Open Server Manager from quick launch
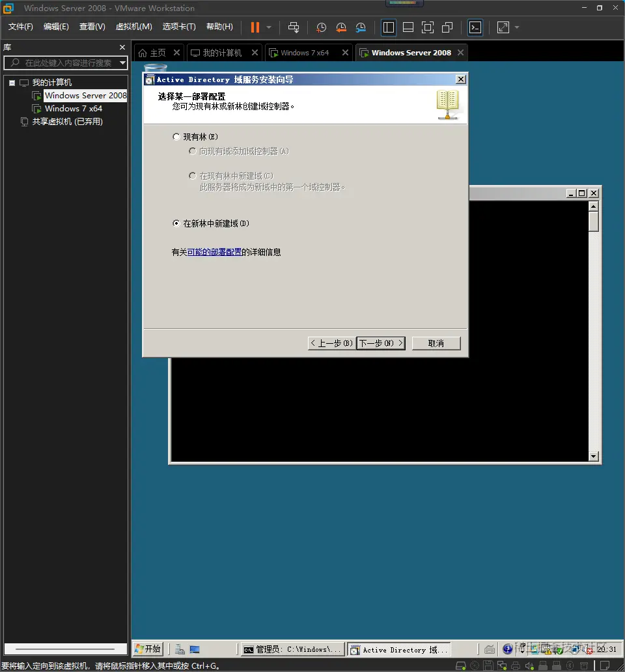625x672 pixels. click(180, 650)
